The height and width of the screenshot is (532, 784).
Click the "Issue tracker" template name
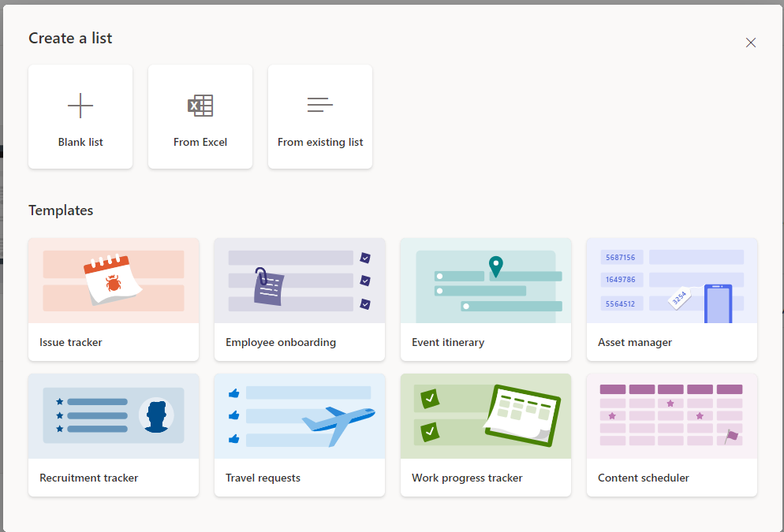tap(71, 342)
